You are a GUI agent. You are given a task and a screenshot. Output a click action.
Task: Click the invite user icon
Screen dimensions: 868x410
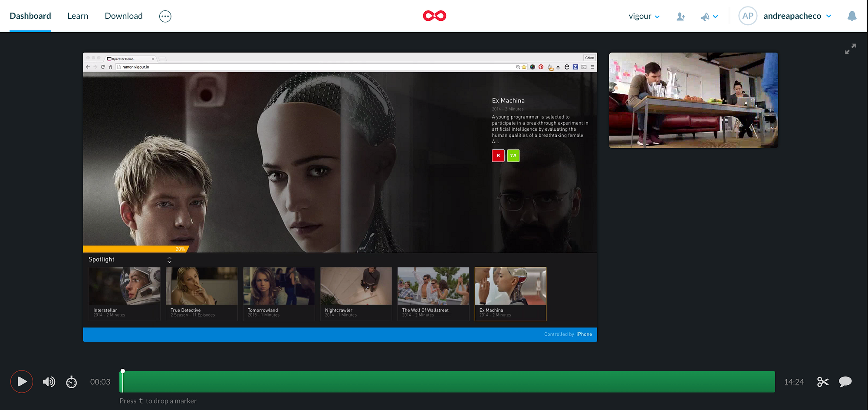pos(681,17)
